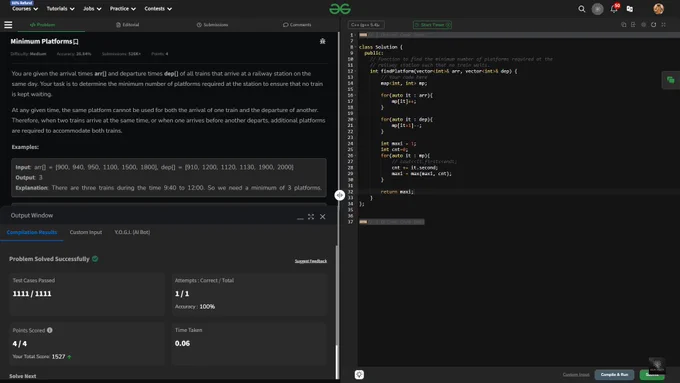Viewport: 680px width, 383px height.
Task: Click the Compile & Run button
Action: tap(614, 375)
